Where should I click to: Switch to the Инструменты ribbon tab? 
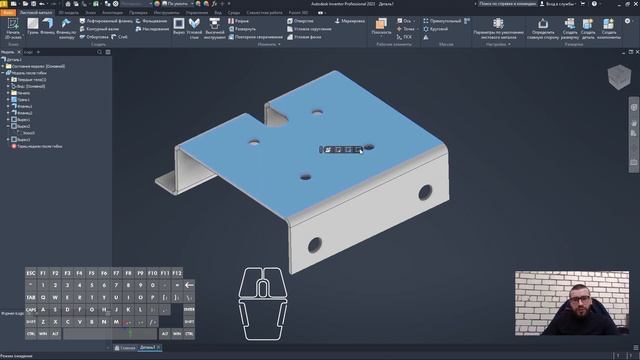[x=167, y=13]
